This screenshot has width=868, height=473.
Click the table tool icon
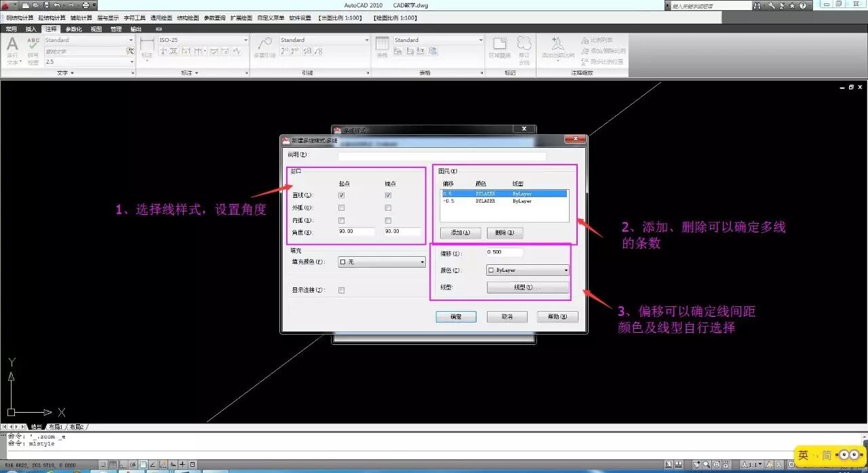click(x=382, y=44)
